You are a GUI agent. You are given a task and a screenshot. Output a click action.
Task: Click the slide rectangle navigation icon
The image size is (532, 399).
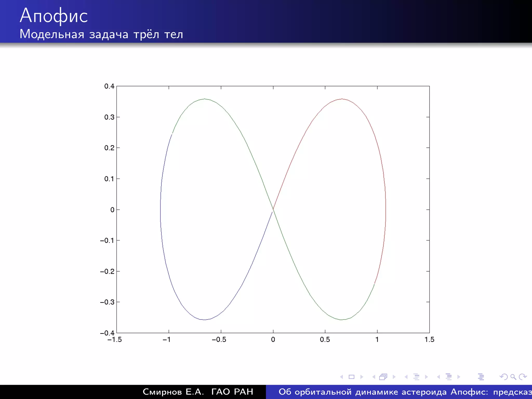[x=351, y=377]
